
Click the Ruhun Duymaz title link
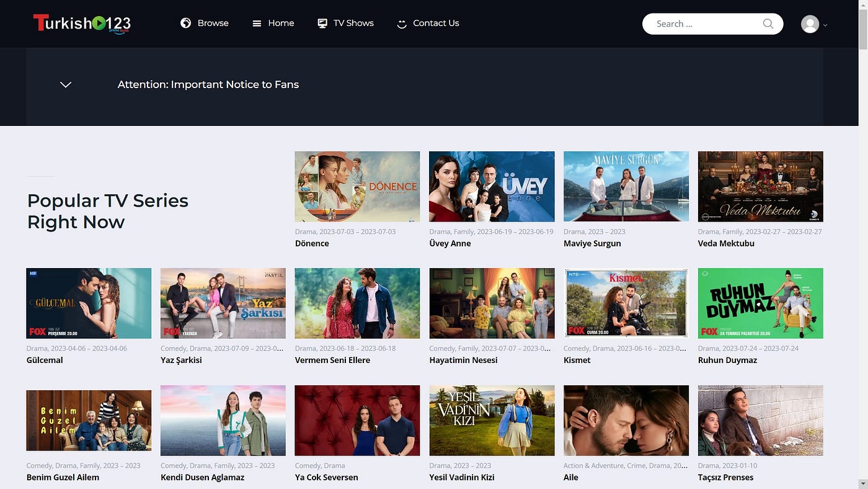point(727,360)
